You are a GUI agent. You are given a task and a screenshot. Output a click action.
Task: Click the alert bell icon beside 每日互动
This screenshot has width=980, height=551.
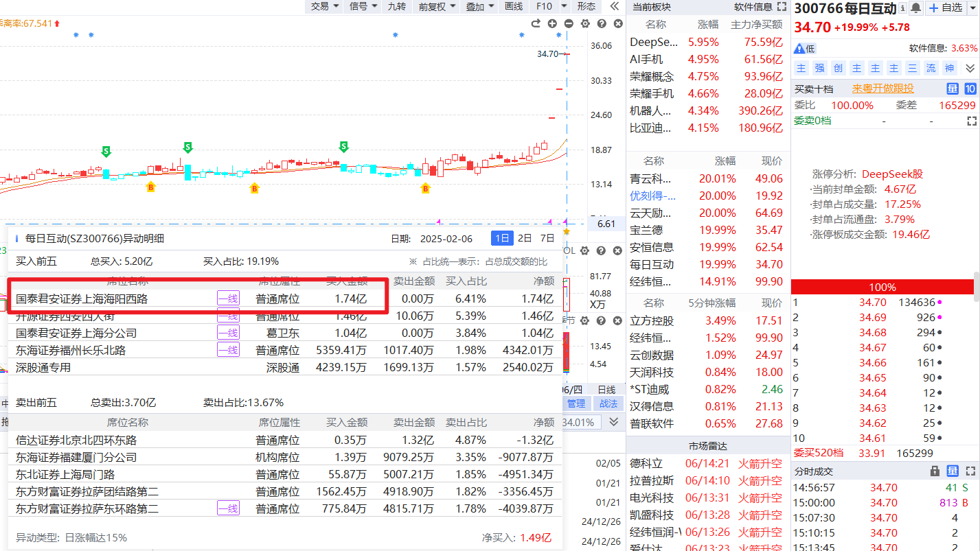(x=916, y=8)
